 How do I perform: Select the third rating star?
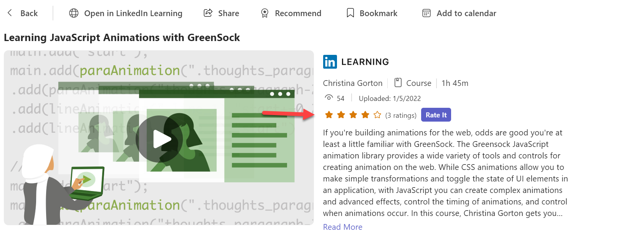[x=353, y=115]
